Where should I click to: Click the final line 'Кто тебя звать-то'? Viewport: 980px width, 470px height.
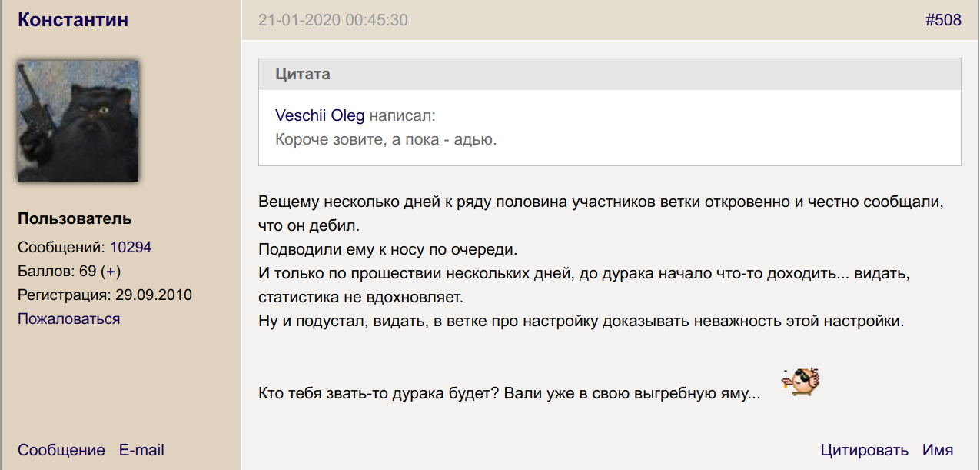click(x=510, y=393)
